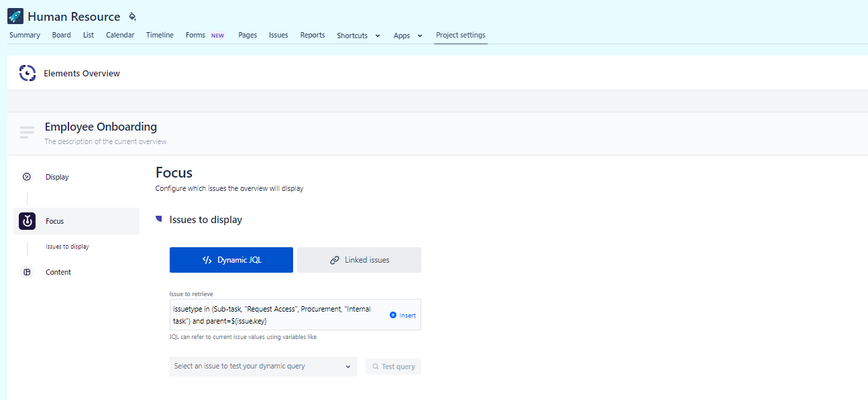Open the select issue to test dropdown

coord(263,366)
